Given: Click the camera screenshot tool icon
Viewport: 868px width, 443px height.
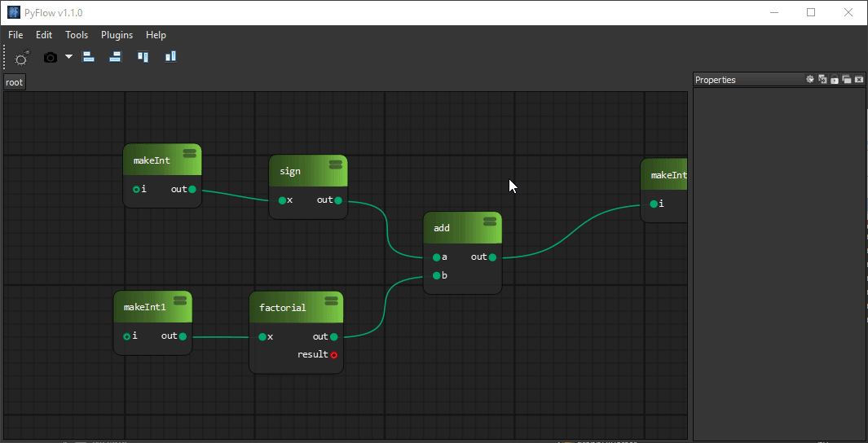Looking at the screenshot, I should 51,57.
